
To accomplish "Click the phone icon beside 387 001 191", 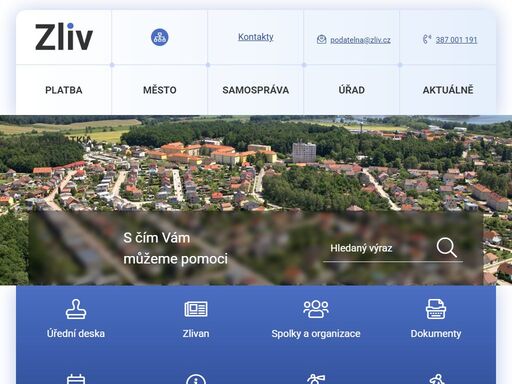I will [427, 39].
